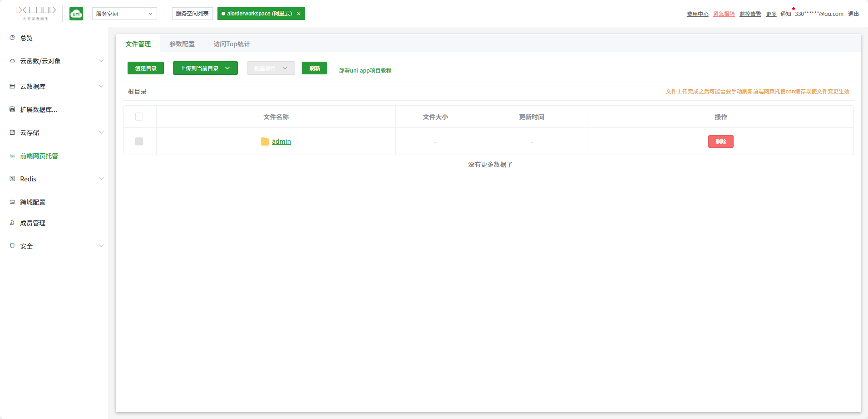This screenshot has height=419, width=868.
Task: Click the 创建目录 button
Action: [146, 68]
